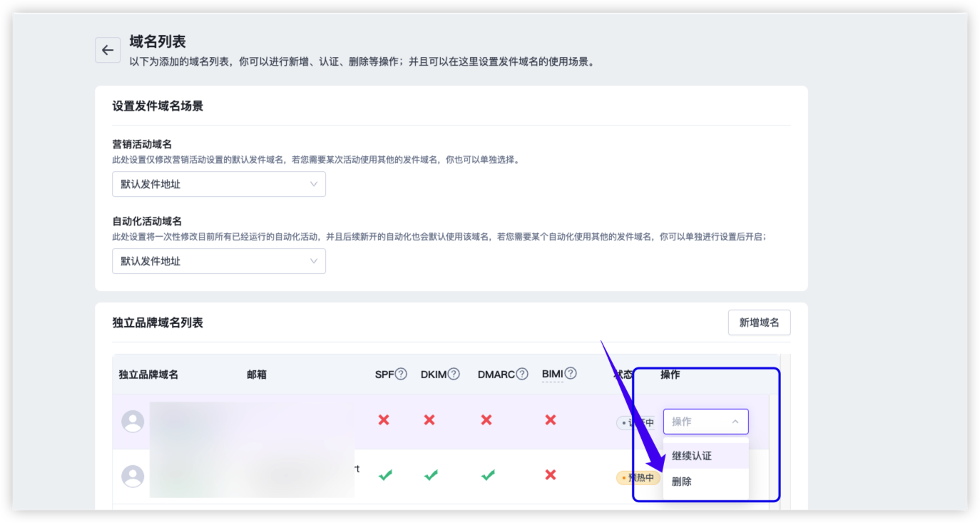Click the green check under DMARC, second row
The height and width of the screenshot is (523, 980).
click(488, 475)
